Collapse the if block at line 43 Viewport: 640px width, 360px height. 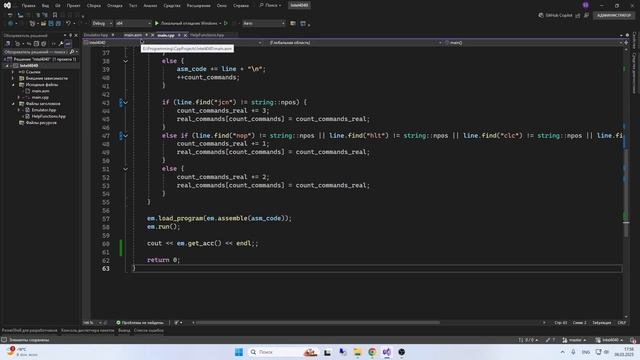pyautogui.click(x=125, y=102)
